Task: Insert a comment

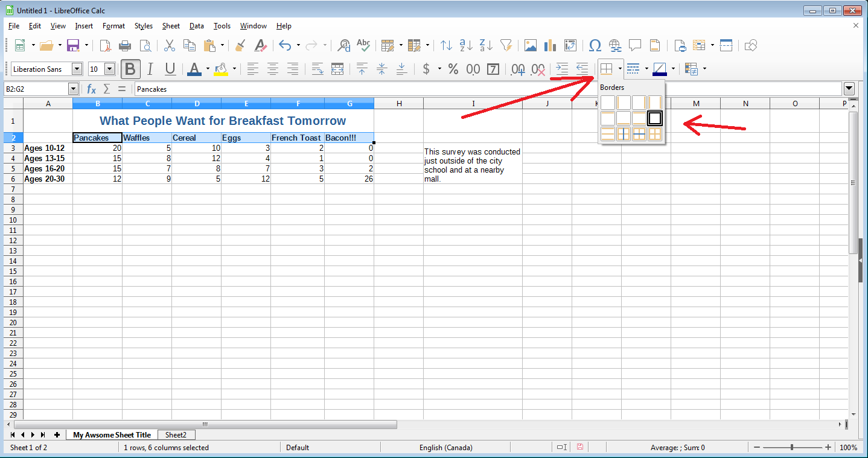Action: point(635,45)
